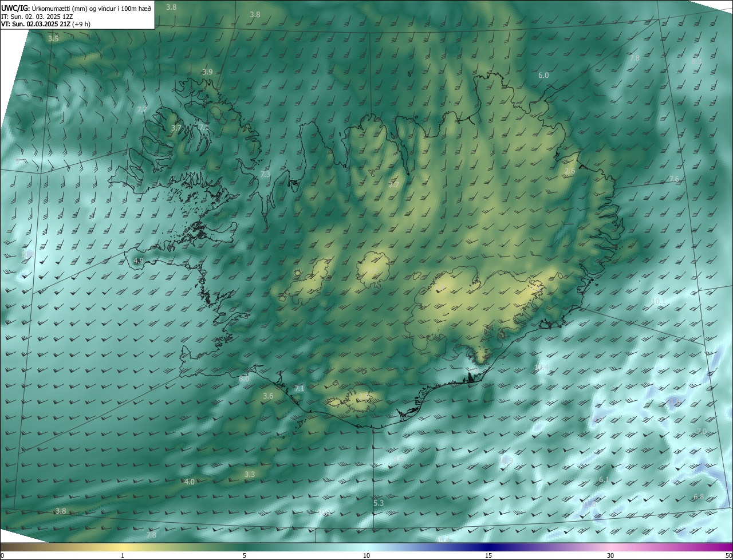733x560 pixels.
Task: Click the 4.9 value label on the map
Action: tap(138, 261)
